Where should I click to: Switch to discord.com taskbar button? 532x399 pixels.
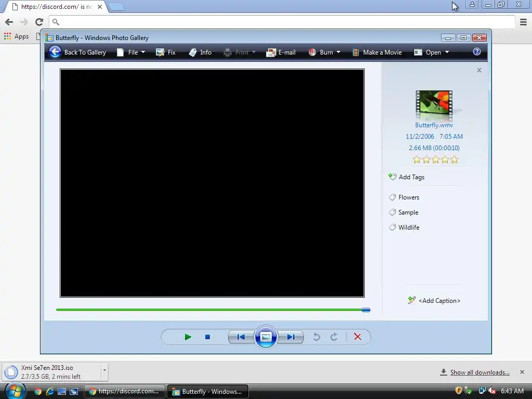124,391
